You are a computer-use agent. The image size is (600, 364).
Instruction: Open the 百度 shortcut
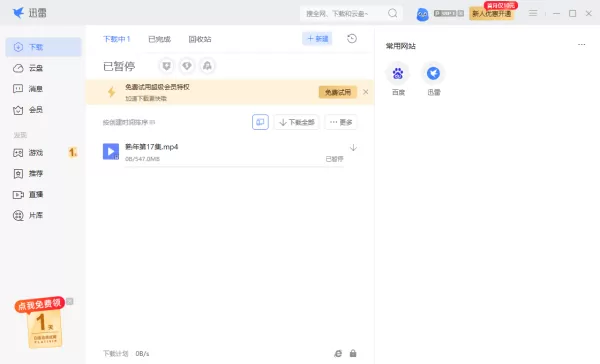[x=398, y=79]
